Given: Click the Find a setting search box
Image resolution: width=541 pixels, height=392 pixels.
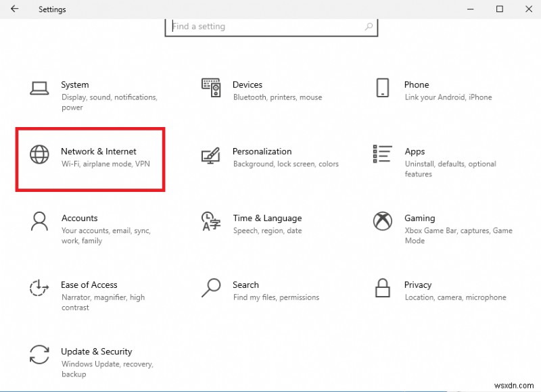Looking at the screenshot, I should tap(270, 26).
